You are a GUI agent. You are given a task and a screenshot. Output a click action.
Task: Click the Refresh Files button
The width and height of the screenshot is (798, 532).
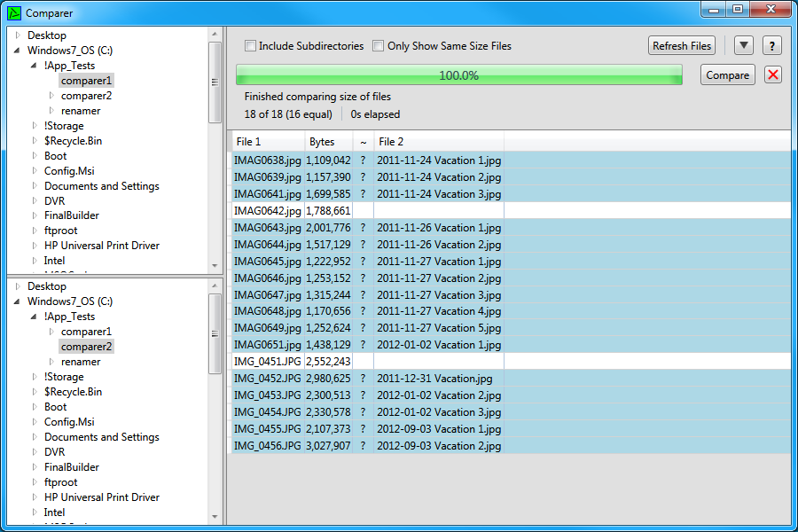(x=681, y=44)
